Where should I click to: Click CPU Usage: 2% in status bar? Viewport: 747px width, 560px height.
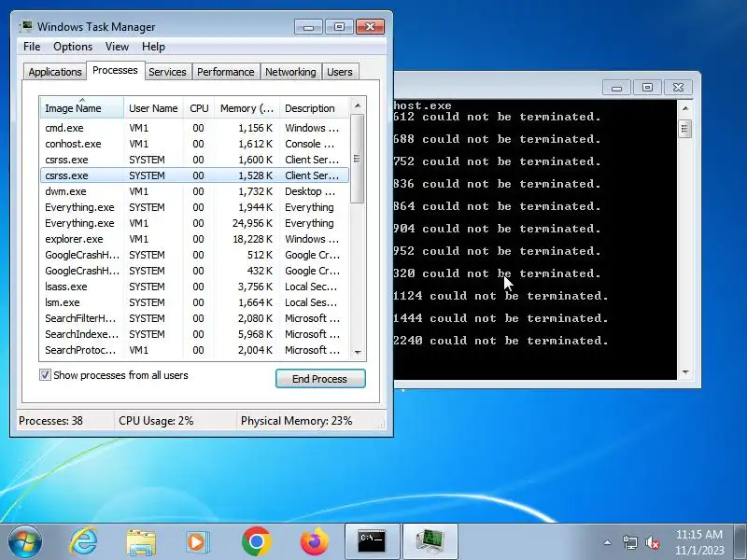click(156, 421)
